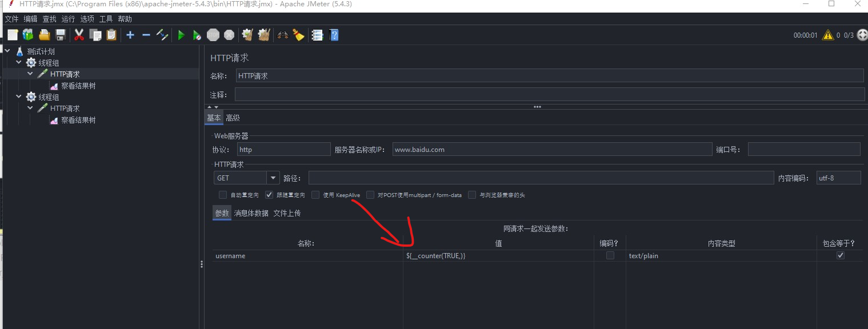Select the first 线程组 tree node
Viewport: 868px width, 329px height.
tap(49, 63)
